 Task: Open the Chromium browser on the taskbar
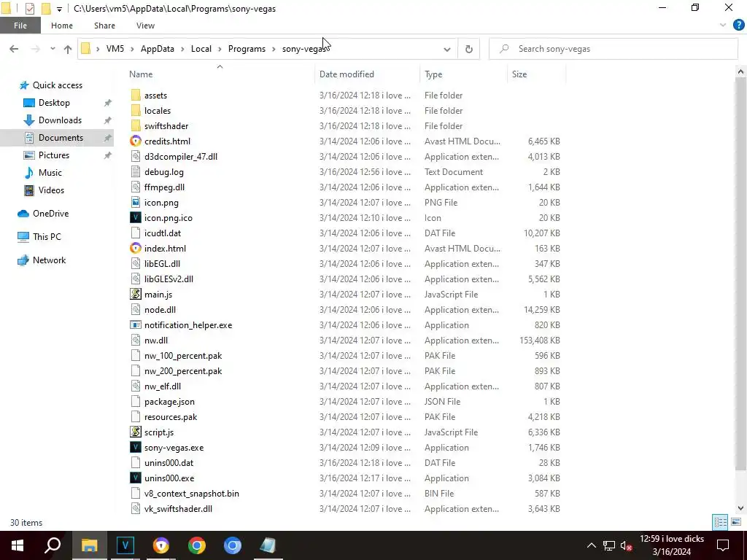pyautogui.click(x=233, y=545)
